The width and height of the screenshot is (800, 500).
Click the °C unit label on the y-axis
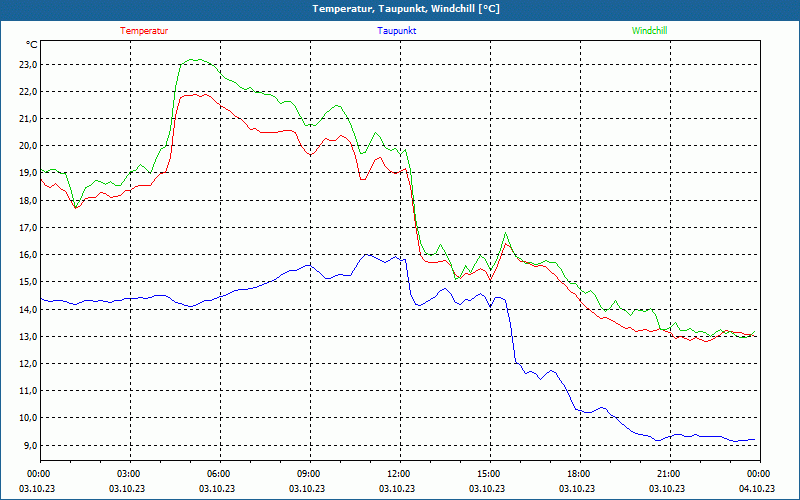(32, 45)
